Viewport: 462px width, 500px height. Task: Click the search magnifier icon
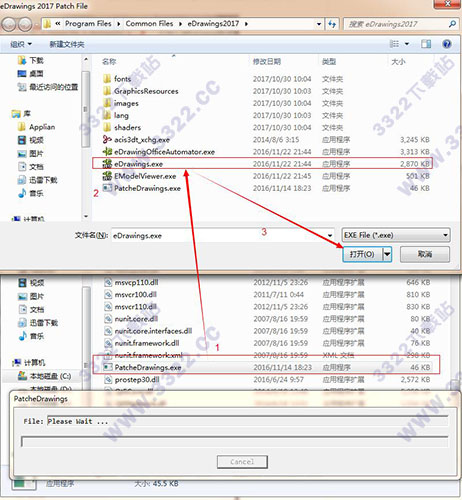coord(452,24)
